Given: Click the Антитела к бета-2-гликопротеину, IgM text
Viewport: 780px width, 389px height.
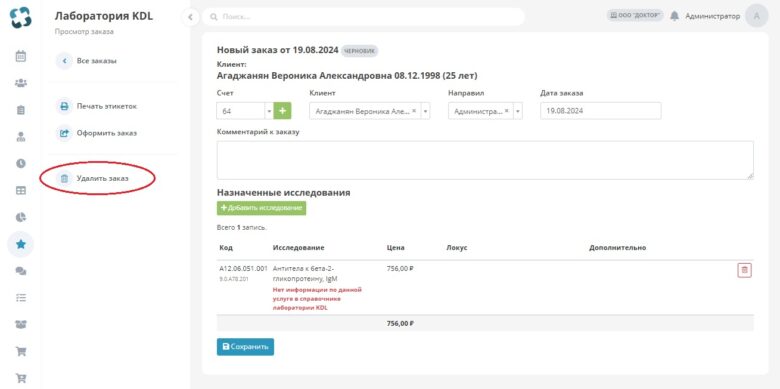Looking at the screenshot, I should (304, 274).
